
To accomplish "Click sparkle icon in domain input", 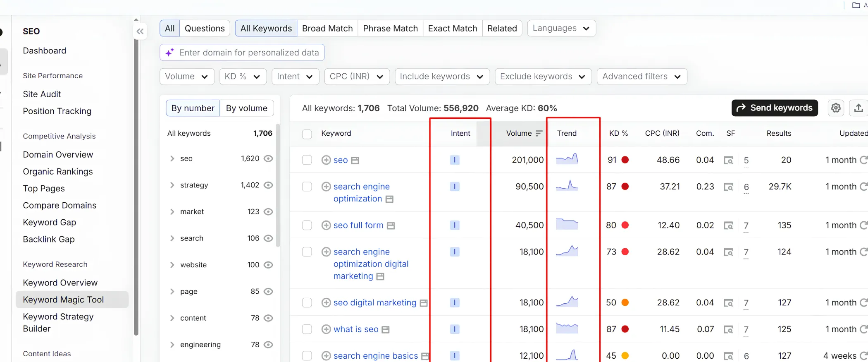I will coord(169,53).
